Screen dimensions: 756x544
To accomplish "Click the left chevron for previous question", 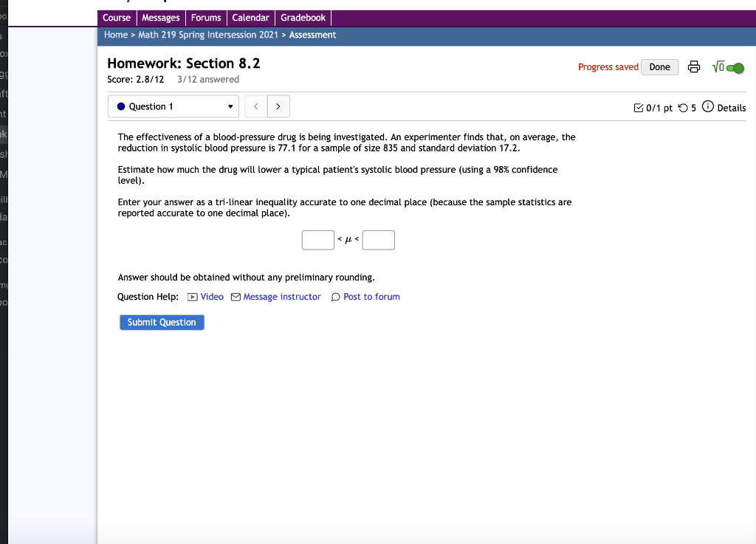I will coord(255,106).
